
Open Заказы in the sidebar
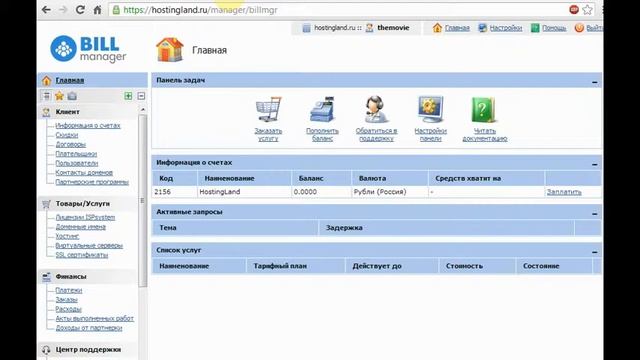pos(67,299)
